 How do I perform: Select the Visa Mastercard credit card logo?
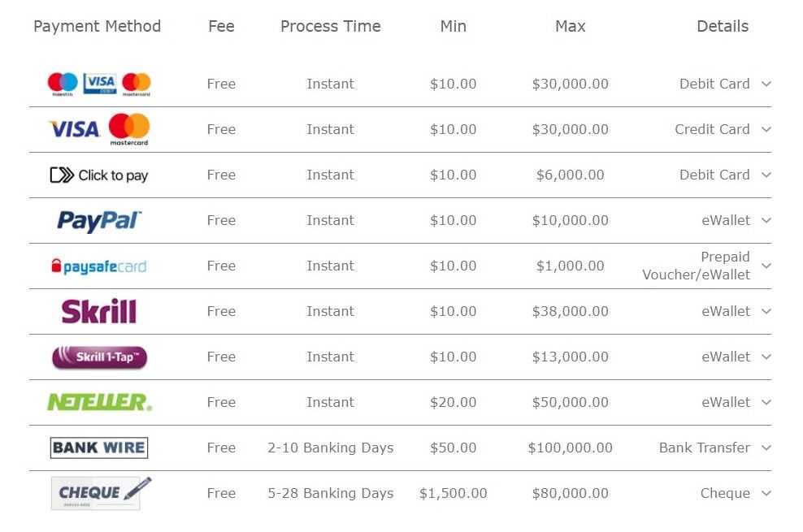(99, 129)
